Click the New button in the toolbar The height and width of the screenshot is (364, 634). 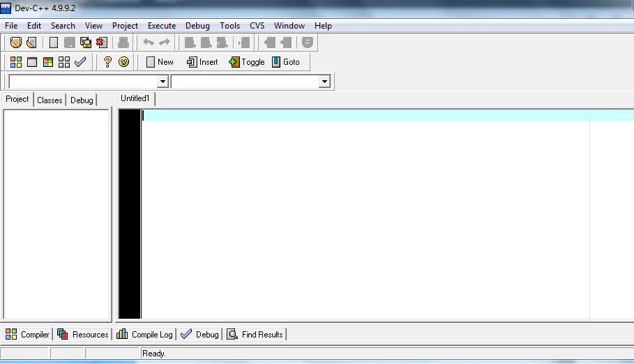[160, 62]
